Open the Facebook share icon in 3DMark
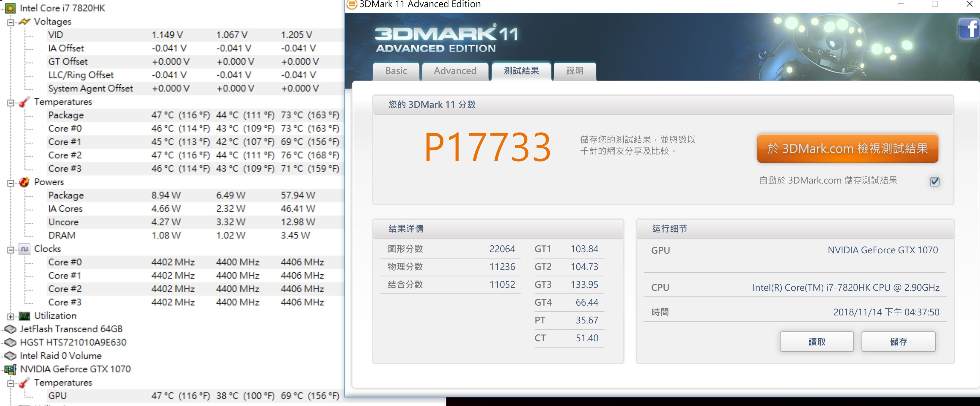The width and height of the screenshot is (980, 406). [969, 28]
